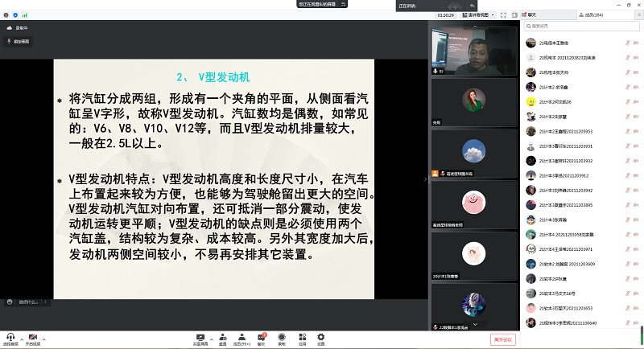Select the cloud sky avatar tile

pos(474,154)
